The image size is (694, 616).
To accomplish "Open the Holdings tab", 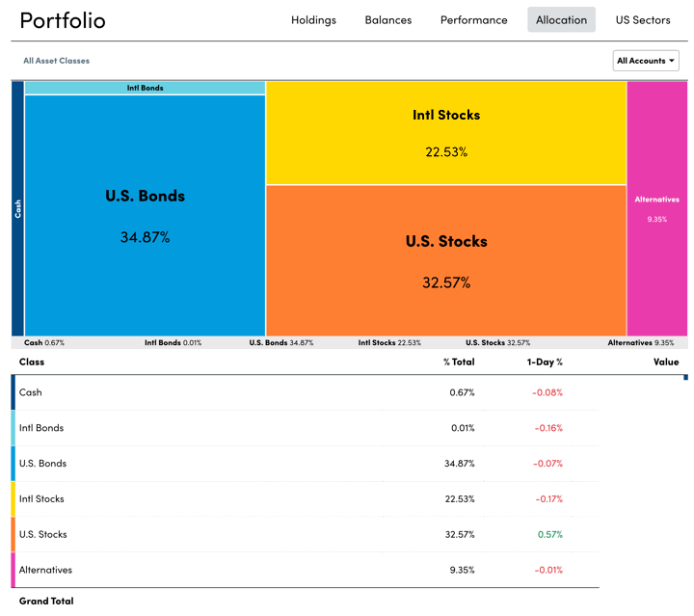I will [313, 19].
